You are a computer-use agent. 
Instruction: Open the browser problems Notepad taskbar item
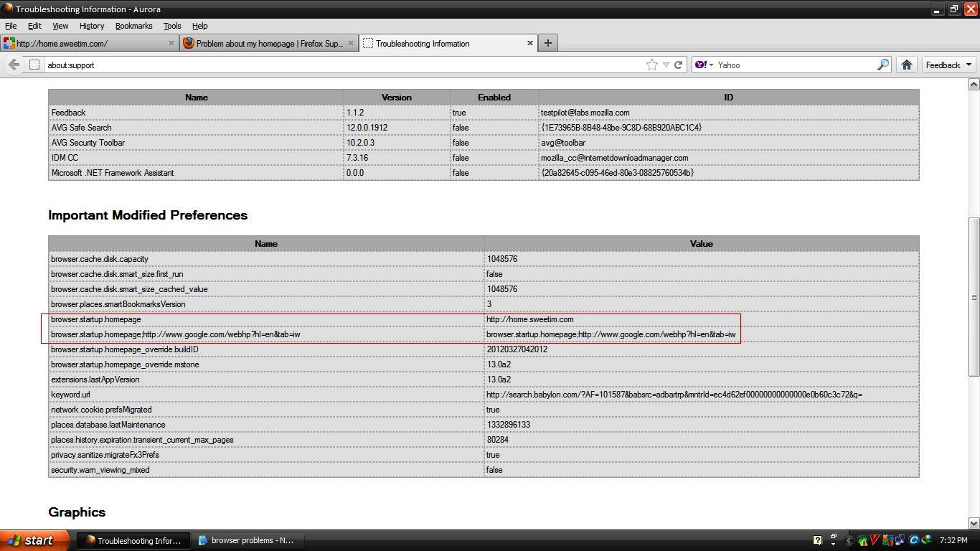(x=247, y=540)
